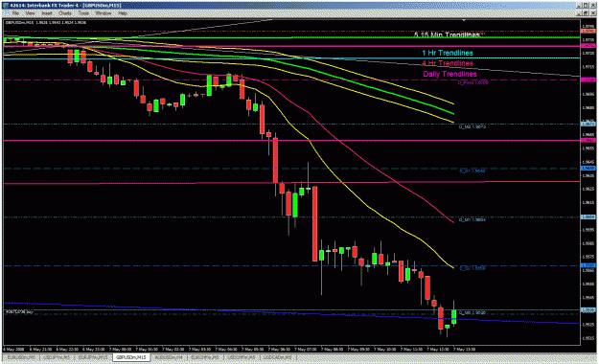Open the Window menu

tap(104, 13)
